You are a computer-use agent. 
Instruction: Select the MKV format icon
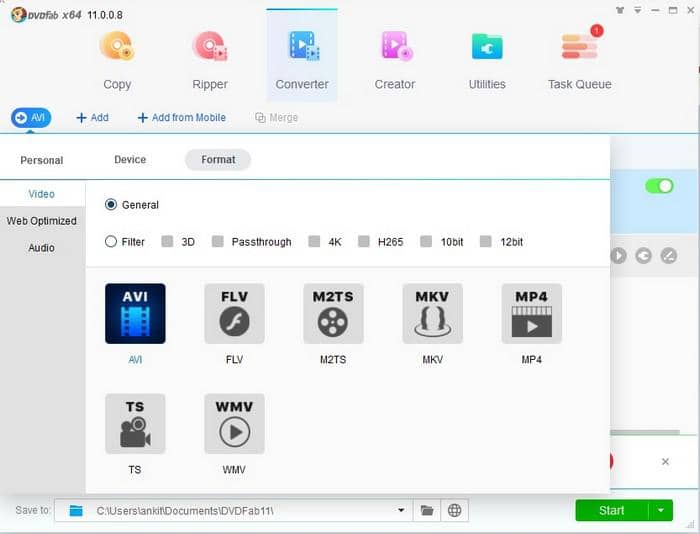(x=433, y=313)
